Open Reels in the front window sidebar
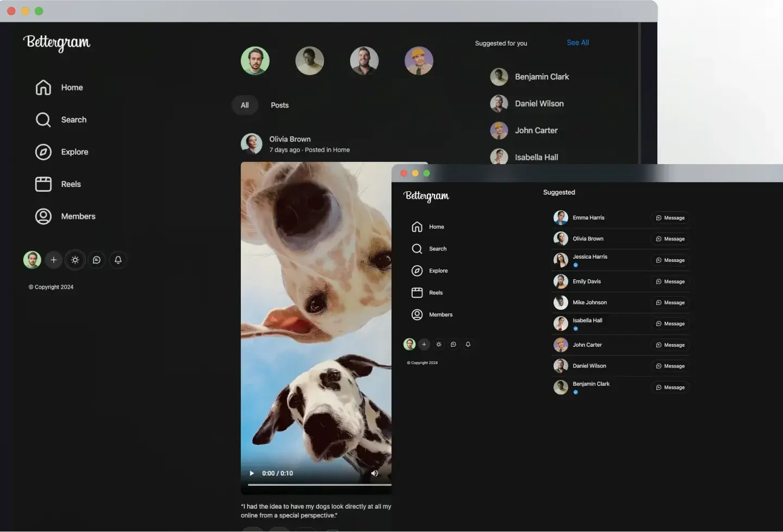This screenshot has height=532, width=783. (427, 293)
